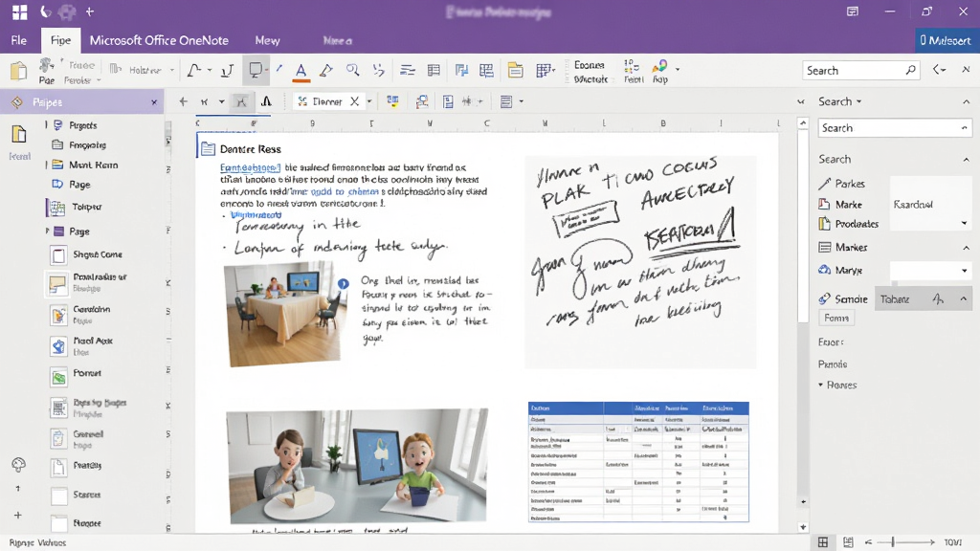This screenshot has width=980, height=551.
Task: Click the colored flag tag icon
Action: pyautogui.click(x=392, y=100)
